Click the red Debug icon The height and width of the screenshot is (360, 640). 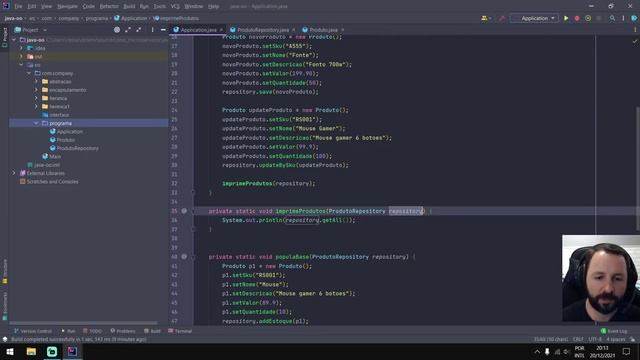577,18
